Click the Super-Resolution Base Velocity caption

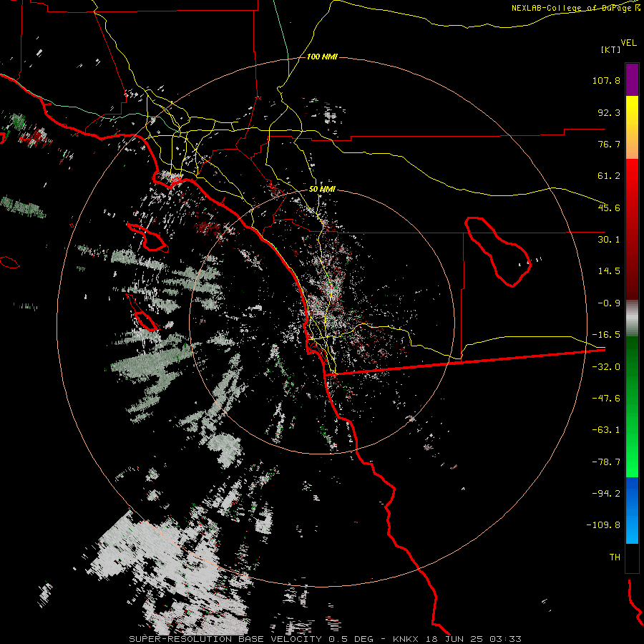(x=325, y=639)
